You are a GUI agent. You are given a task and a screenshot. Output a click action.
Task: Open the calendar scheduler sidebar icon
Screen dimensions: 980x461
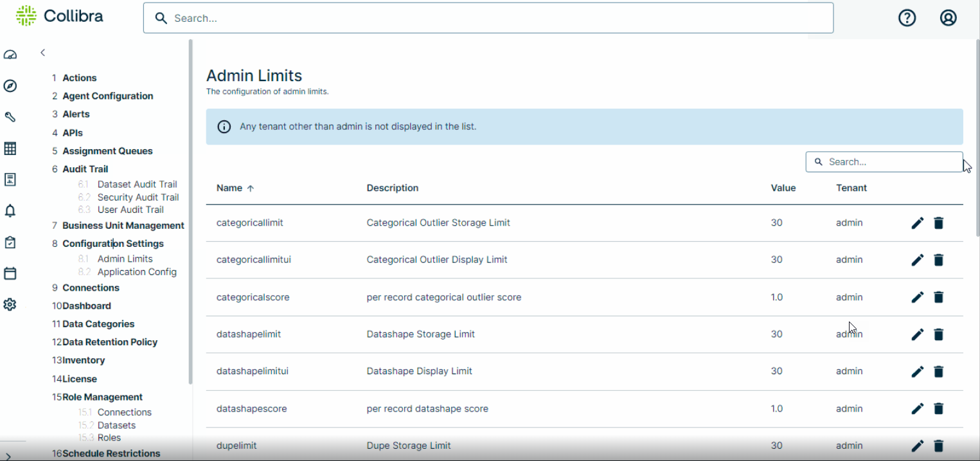click(x=10, y=273)
